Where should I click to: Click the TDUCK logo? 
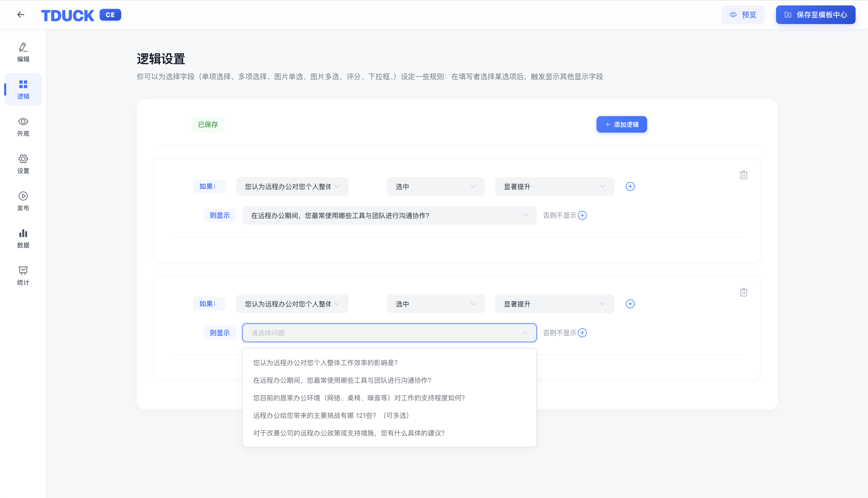(68, 16)
